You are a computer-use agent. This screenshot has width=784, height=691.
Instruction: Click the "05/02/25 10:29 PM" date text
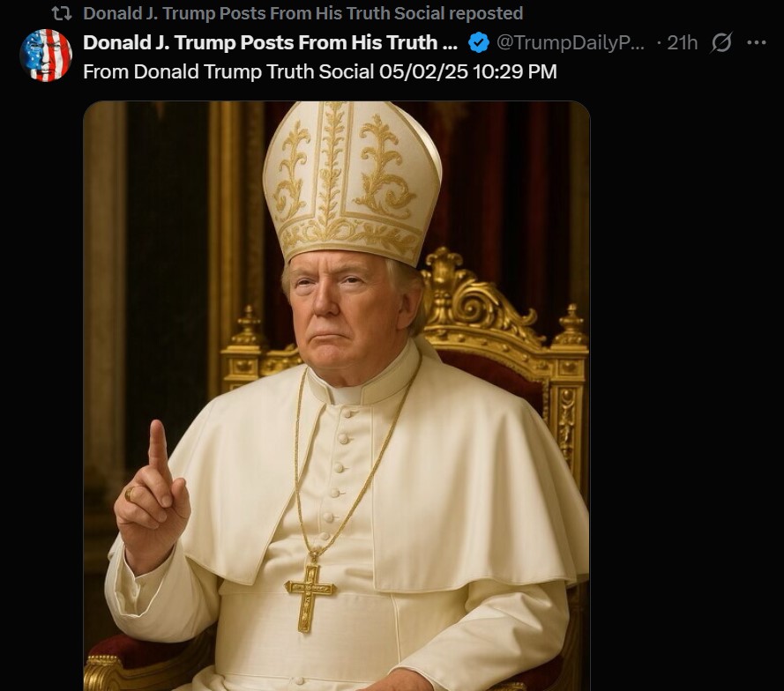pos(467,71)
